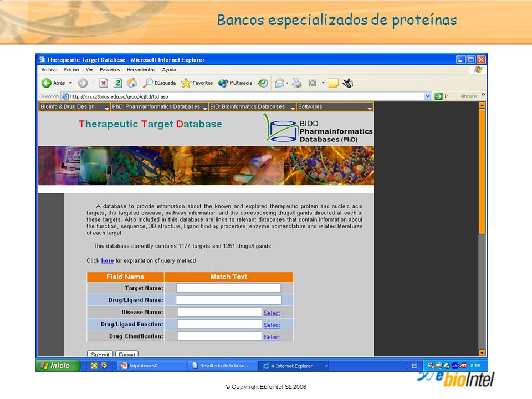Viewport: 532px width, 399px height.
Task: Focus the Disease Name field
Action: click(219, 312)
